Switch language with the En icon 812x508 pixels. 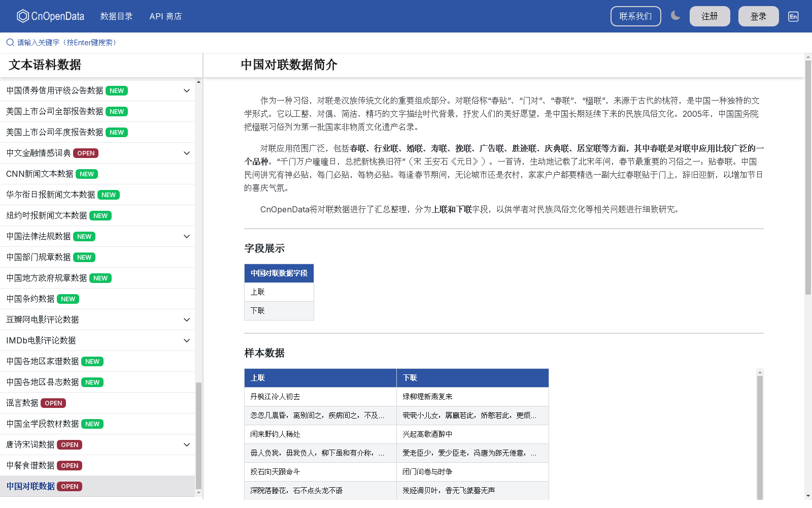pos(793,16)
